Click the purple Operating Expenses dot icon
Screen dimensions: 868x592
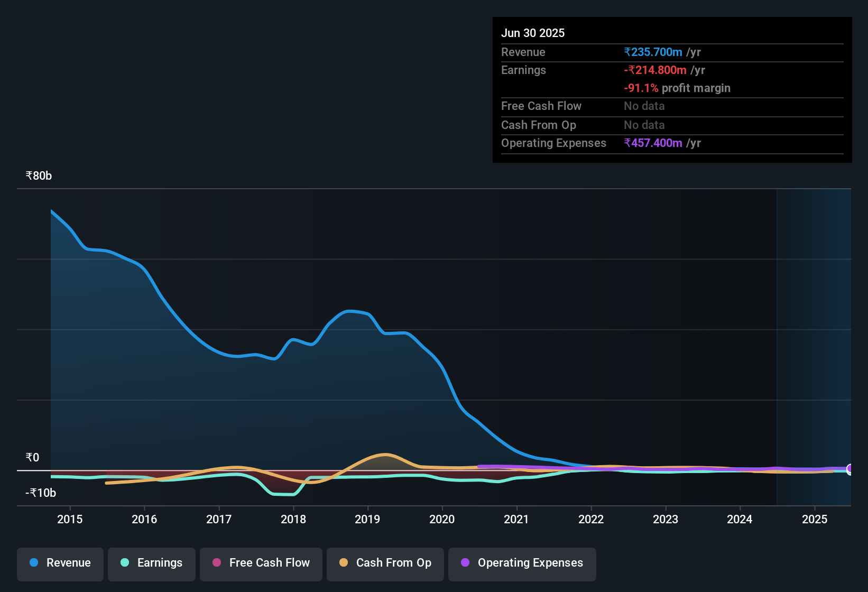(465, 563)
